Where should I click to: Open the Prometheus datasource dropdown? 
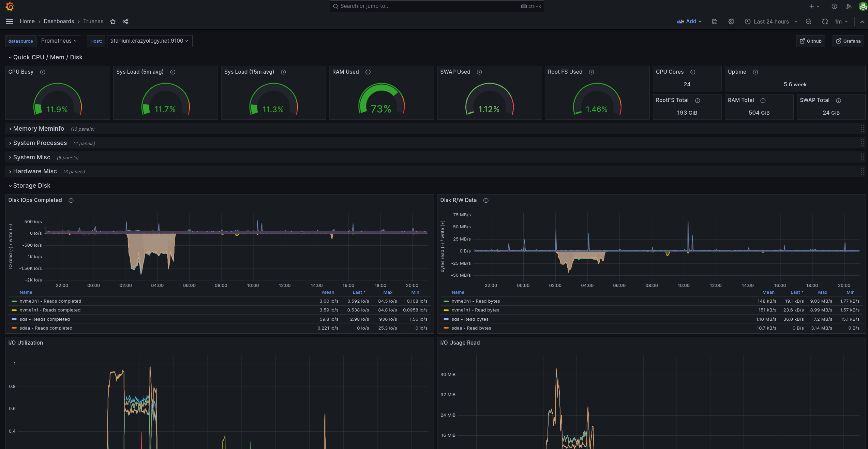59,41
